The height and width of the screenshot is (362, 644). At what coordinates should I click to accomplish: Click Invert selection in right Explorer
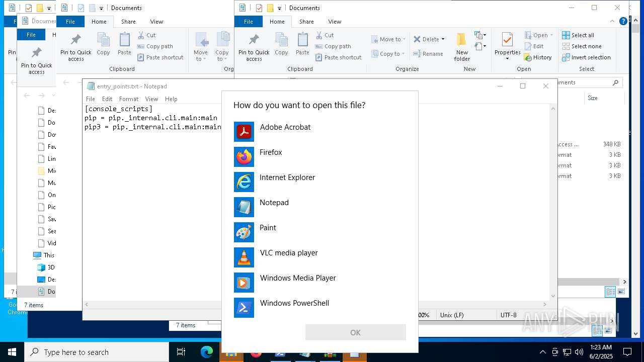(x=586, y=57)
